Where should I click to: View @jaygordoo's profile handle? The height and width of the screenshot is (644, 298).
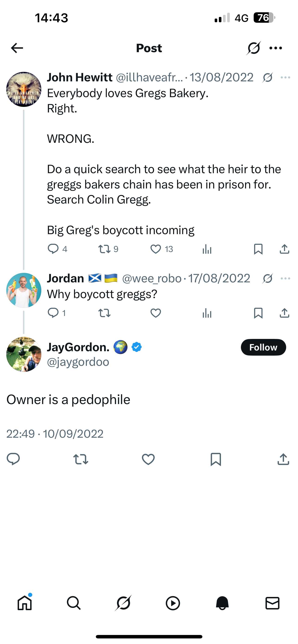78,361
